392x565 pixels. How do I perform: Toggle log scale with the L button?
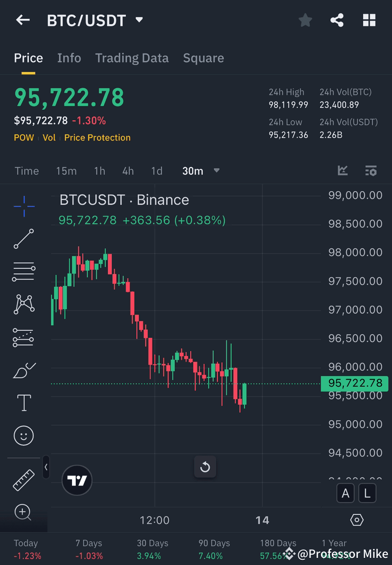tap(367, 493)
